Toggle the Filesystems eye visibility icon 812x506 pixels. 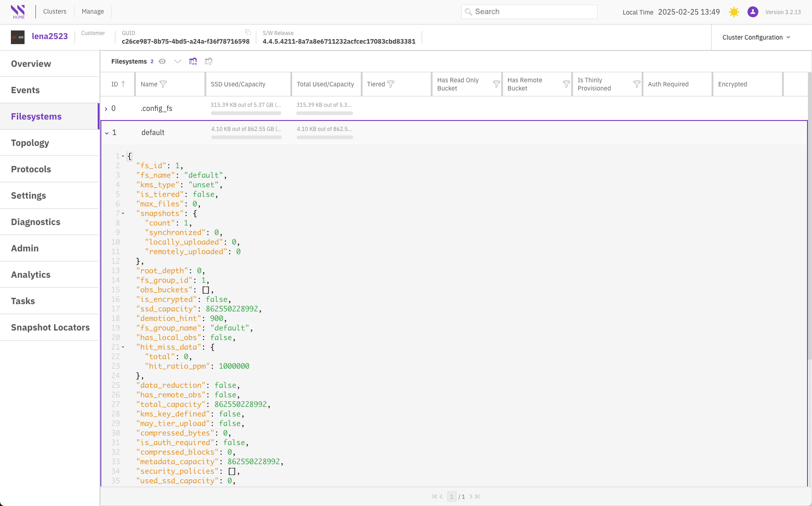click(x=162, y=61)
